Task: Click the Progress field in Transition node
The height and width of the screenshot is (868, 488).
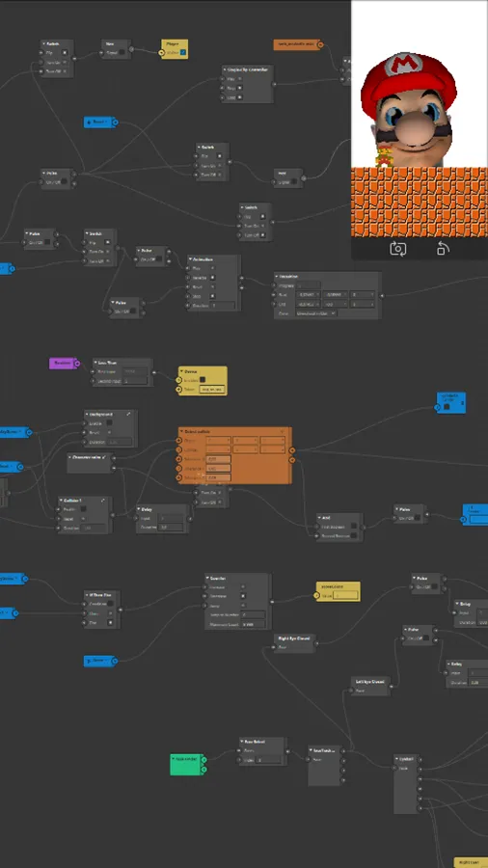Action: tap(309, 285)
